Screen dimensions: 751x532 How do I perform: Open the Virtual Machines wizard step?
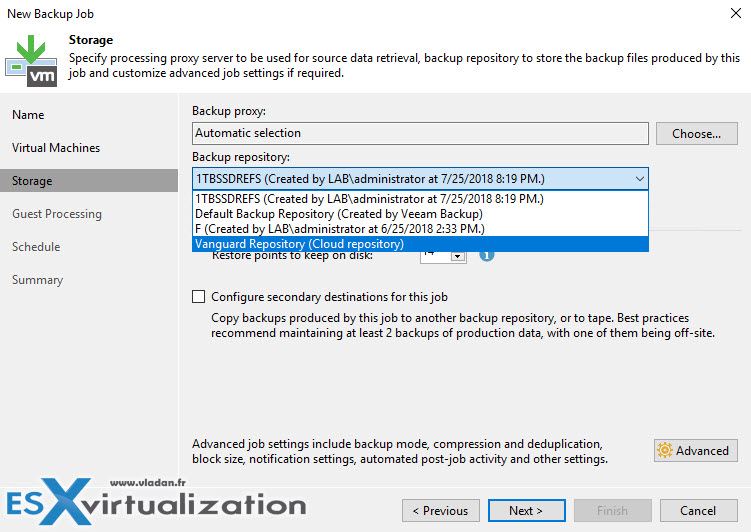pos(56,148)
